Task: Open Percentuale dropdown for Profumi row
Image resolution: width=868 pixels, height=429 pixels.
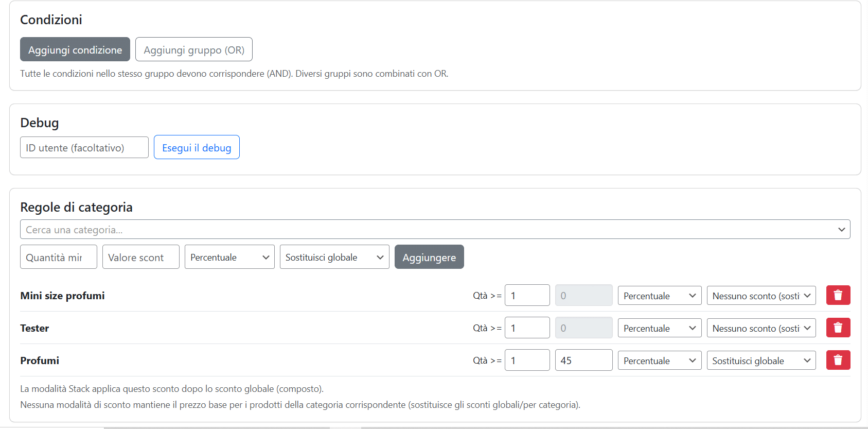Action: [659, 361]
